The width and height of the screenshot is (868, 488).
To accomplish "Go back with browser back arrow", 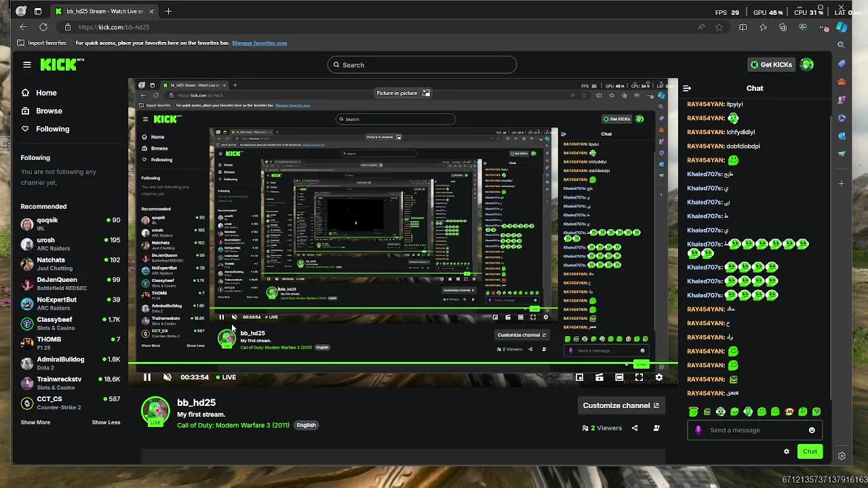I will [x=23, y=27].
